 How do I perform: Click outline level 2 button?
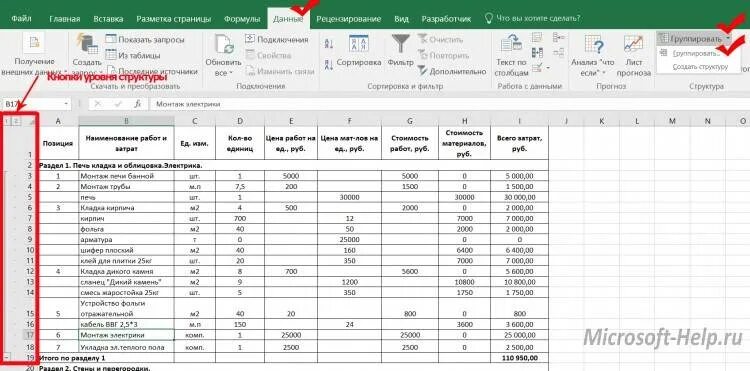tap(17, 121)
